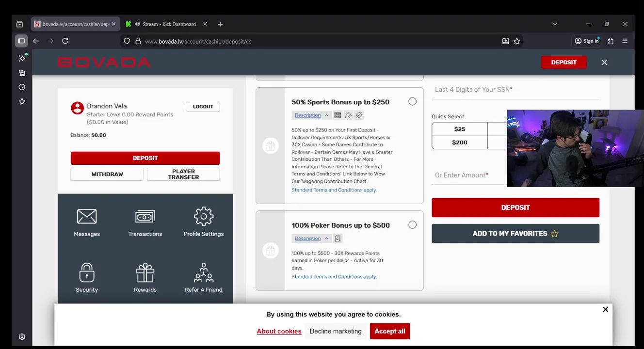Image resolution: width=644 pixels, height=349 pixels.
Task: Click the Brandon Vela profile avatar
Action: (77, 108)
